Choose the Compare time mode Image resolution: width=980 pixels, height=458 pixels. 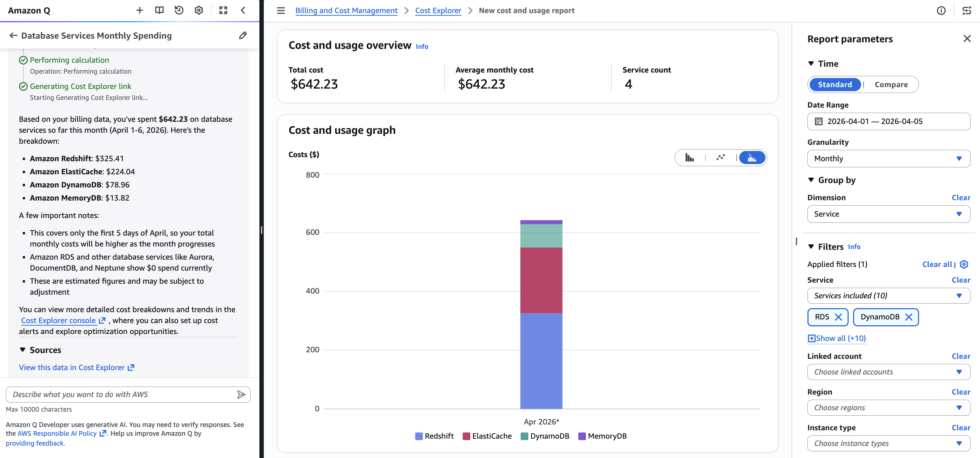click(891, 84)
